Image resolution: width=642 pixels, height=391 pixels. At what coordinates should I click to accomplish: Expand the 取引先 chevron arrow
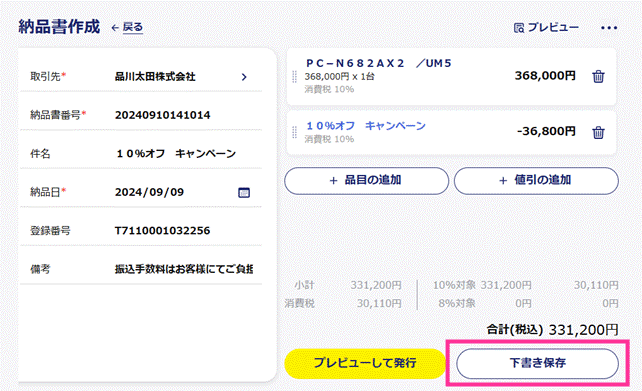click(244, 77)
